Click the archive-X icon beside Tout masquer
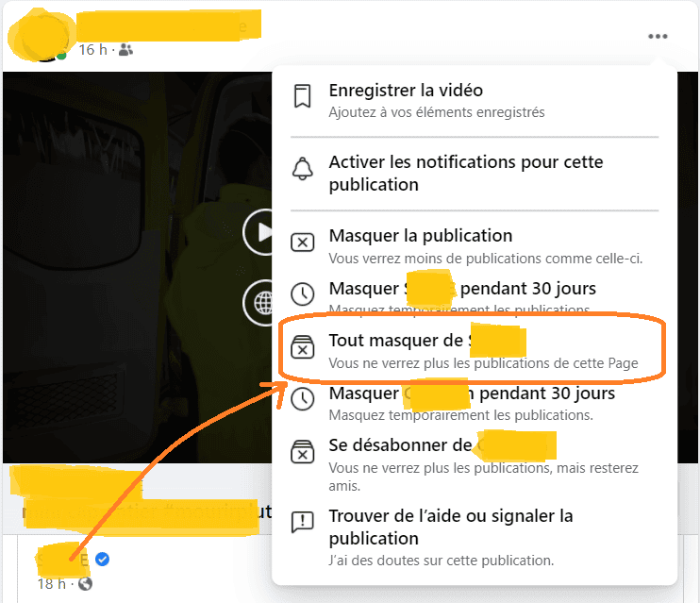700x603 pixels. (x=302, y=347)
